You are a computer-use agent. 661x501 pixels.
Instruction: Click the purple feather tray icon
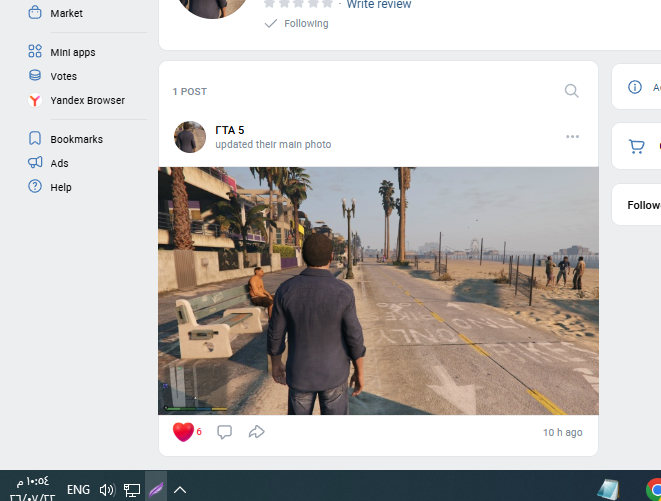point(156,490)
